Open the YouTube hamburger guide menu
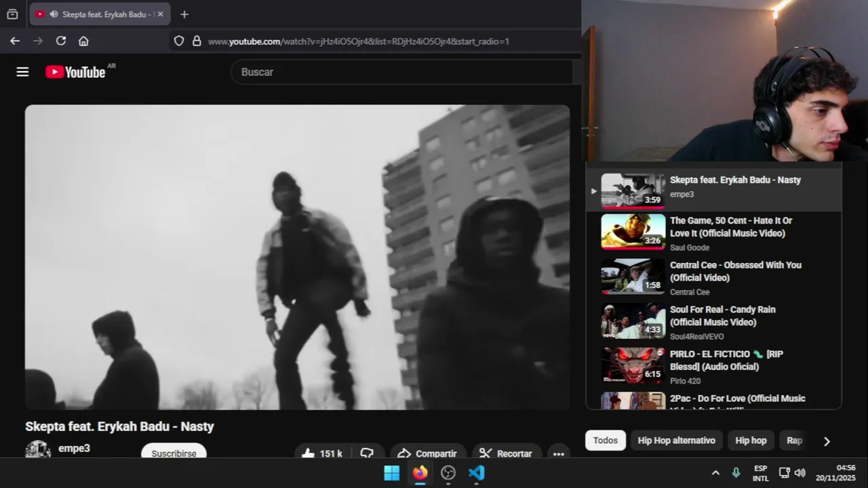This screenshot has height=488, width=868. [22, 72]
